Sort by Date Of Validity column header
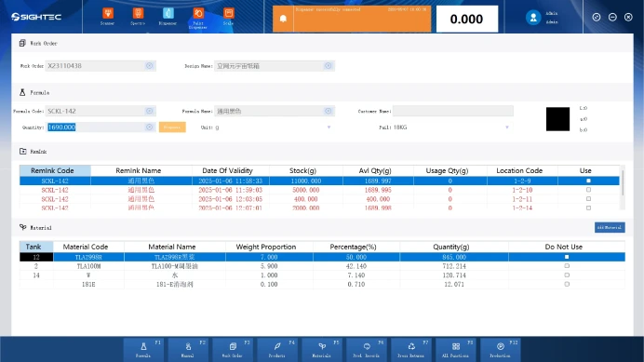644x362 pixels. point(231,170)
